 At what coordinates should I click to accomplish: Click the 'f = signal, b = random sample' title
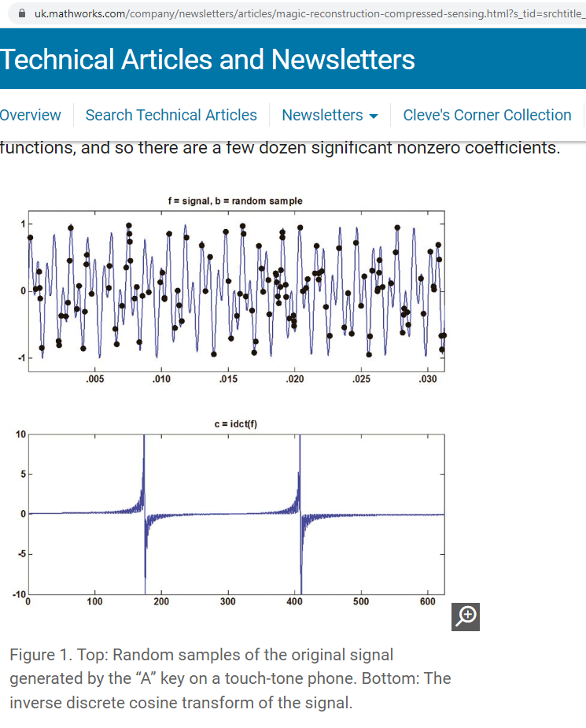click(235, 201)
